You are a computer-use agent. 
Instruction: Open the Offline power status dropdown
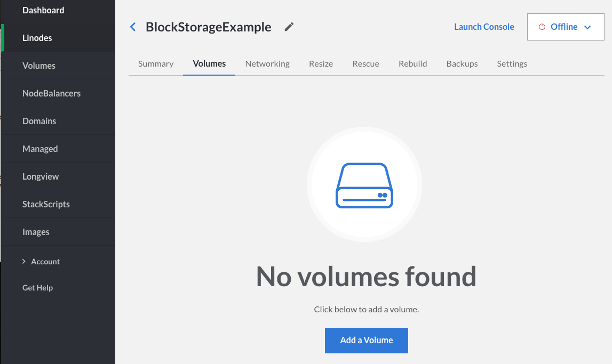(x=566, y=27)
